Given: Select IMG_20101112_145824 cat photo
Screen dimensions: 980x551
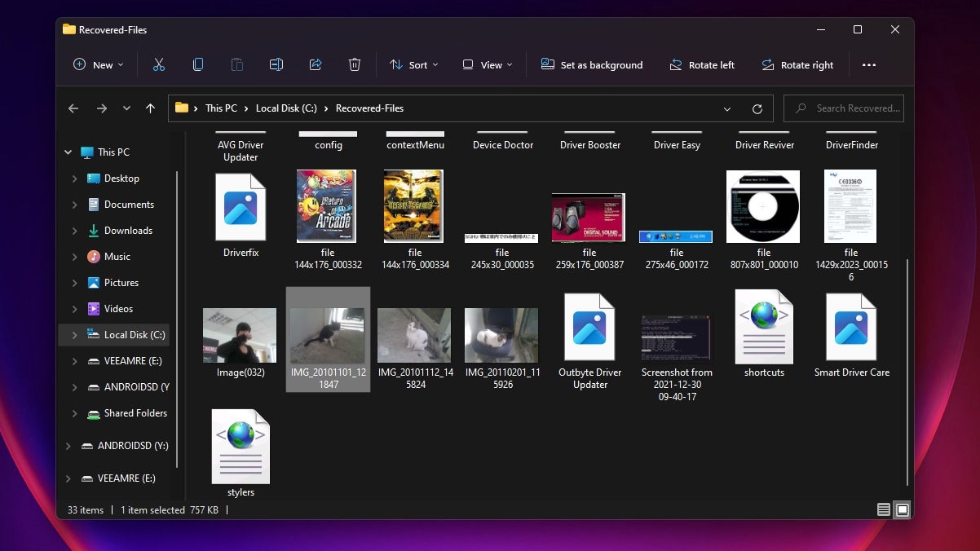Looking at the screenshot, I should (x=414, y=335).
